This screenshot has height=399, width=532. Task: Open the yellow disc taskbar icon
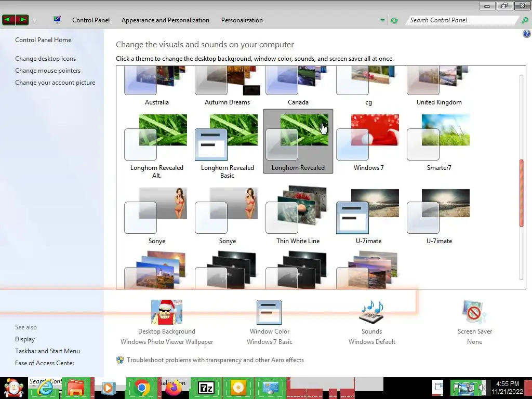click(x=238, y=388)
